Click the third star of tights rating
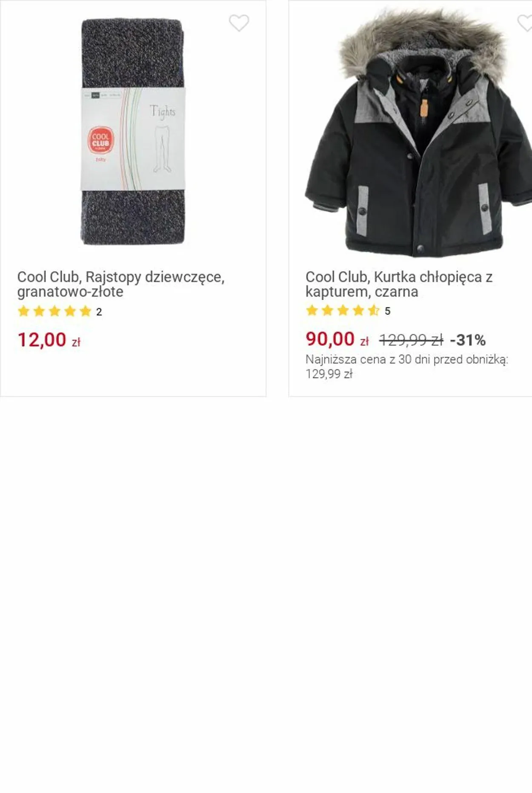This screenshot has width=532, height=793. [54, 312]
